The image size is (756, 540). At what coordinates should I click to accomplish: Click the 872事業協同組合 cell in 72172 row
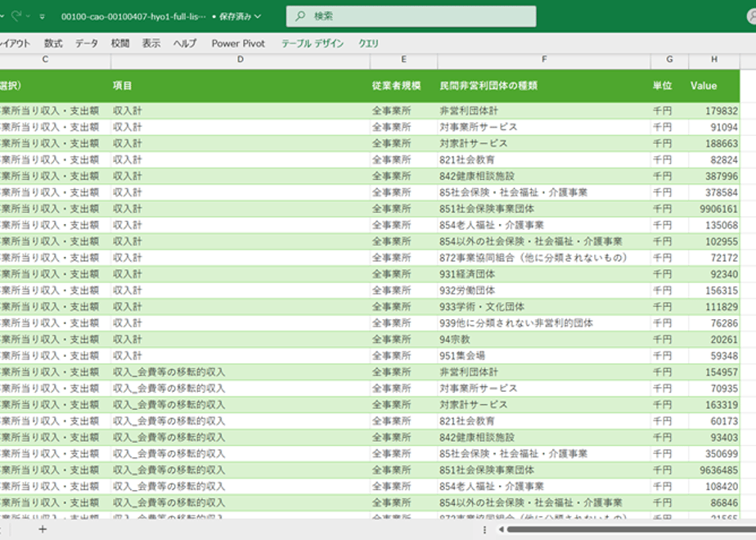click(x=544, y=258)
